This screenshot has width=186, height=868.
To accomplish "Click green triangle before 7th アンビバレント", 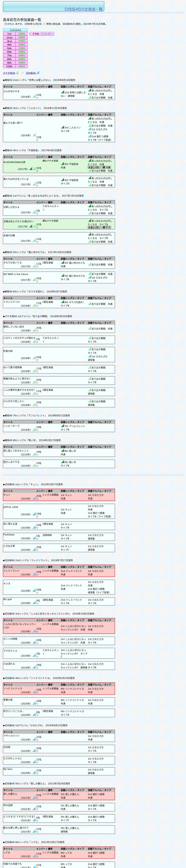I will point(62,426).
